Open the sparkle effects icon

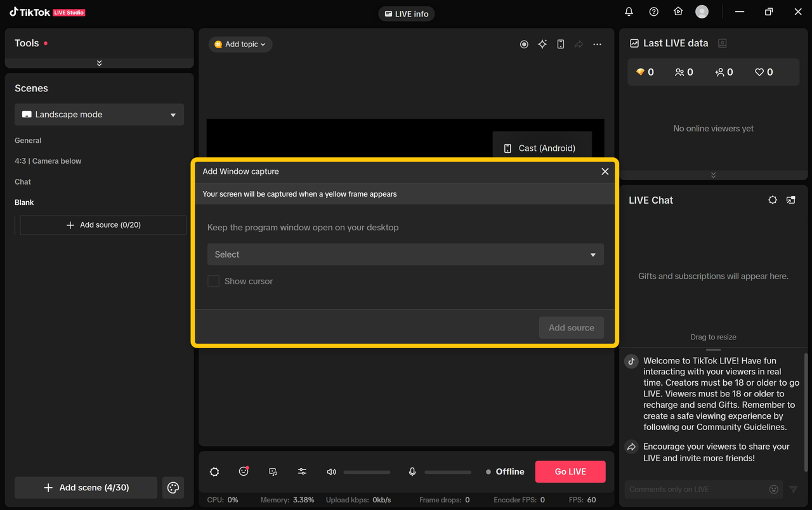coord(542,44)
